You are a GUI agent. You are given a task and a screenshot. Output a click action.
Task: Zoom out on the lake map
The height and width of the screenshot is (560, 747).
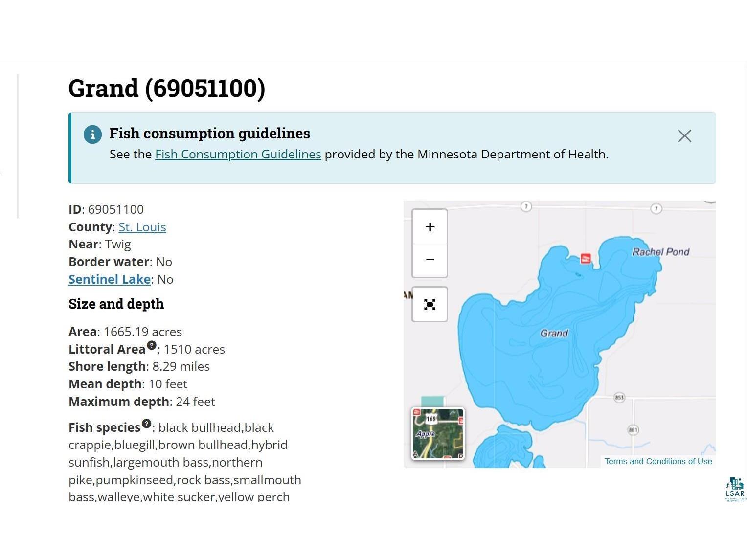click(430, 260)
